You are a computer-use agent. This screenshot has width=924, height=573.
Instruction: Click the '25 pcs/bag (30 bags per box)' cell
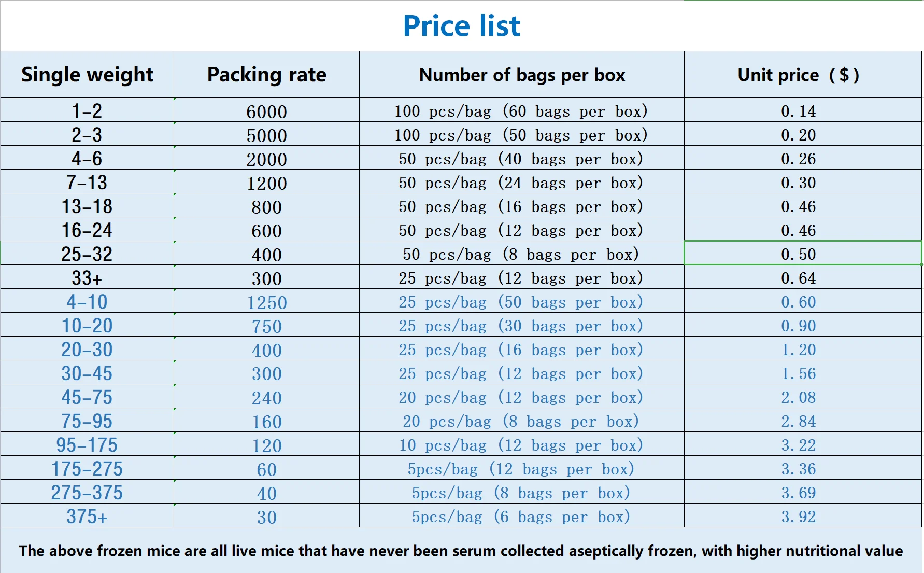521,326
